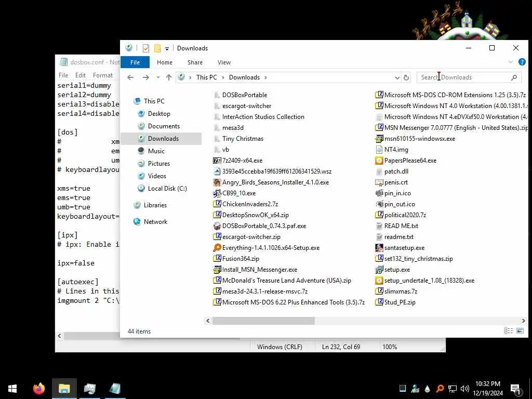Select the msn610155-windowsx.exe icon
The image size is (532, 399).
tap(379, 138)
